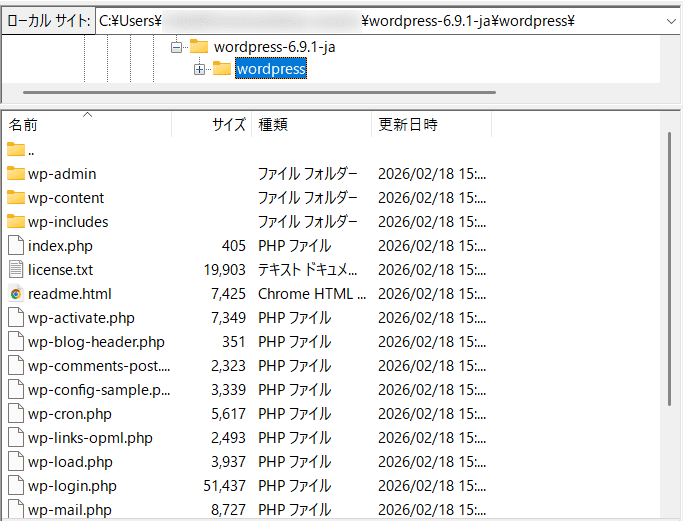Image resolution: width=683 pixels, height=521 pixels.
Task: Click the wp-includes folder icon
Action: (16, 221)
